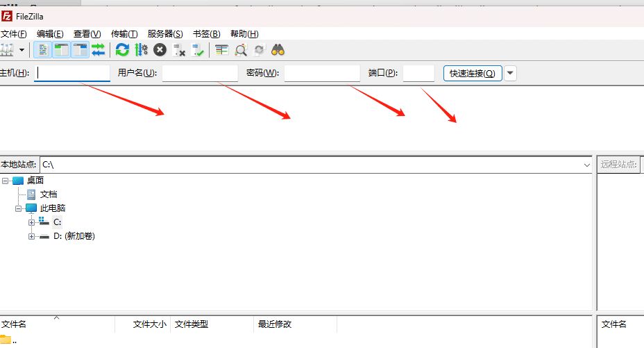The height and width of the screenshot is (348, 644).
Task: Sort local files by 文件大小 column
Action: click(142, 324)
